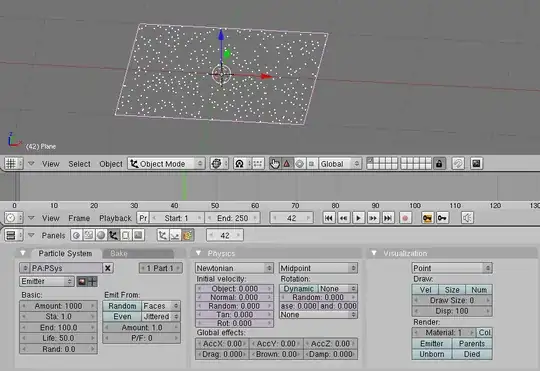Jump to the timeline start frame
Screen dimensions: 540x371
click(329, 218)
